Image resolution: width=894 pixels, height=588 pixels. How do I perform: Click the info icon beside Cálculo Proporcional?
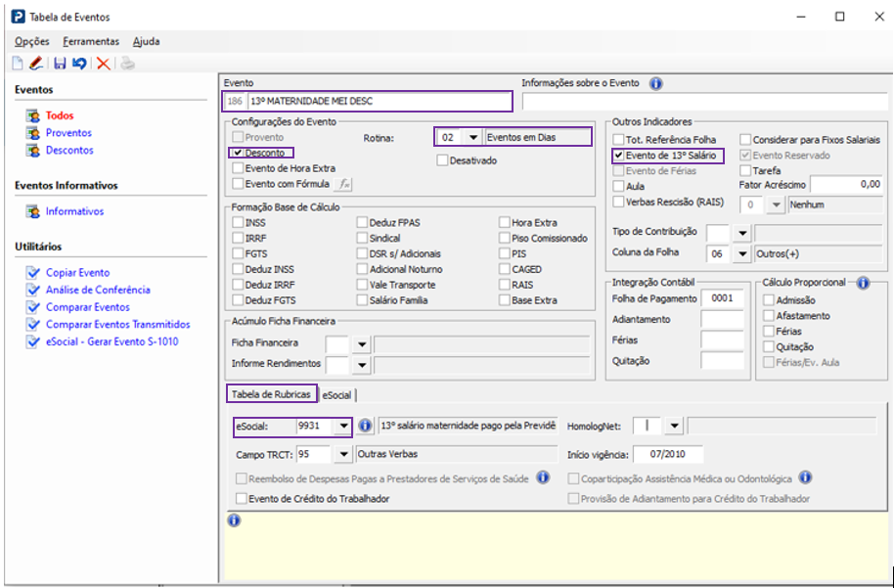863,283
